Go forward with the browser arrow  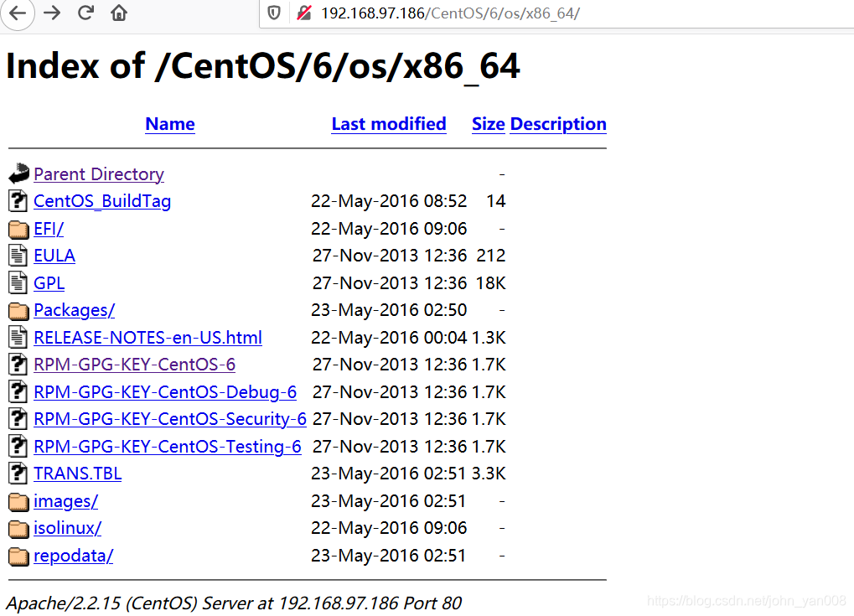[52, 13]
